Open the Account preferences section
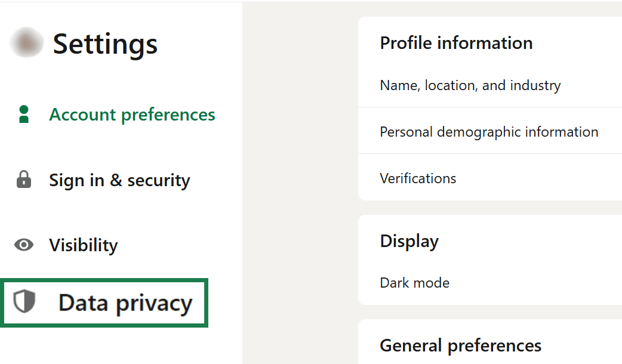The width and height of the screenshot is (622, 364). point(132,114)
